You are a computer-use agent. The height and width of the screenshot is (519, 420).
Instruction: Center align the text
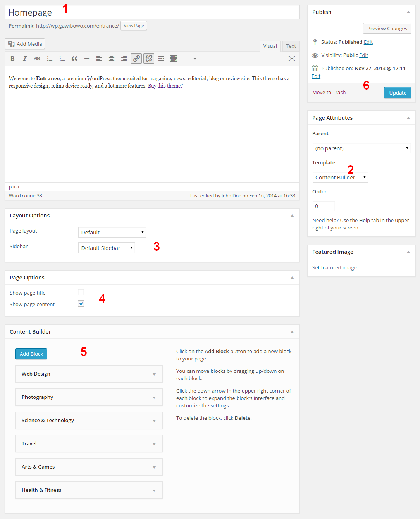112,59
